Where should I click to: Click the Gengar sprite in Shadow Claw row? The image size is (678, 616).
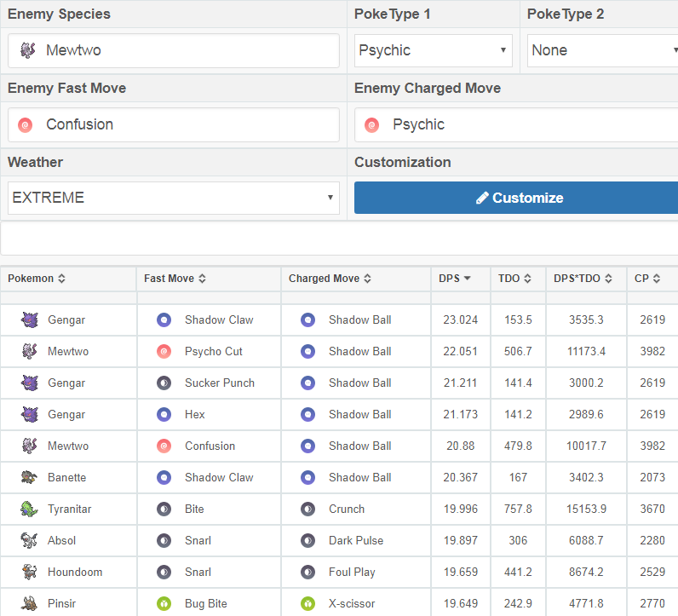pyautogui.click(x=30, y=320)
